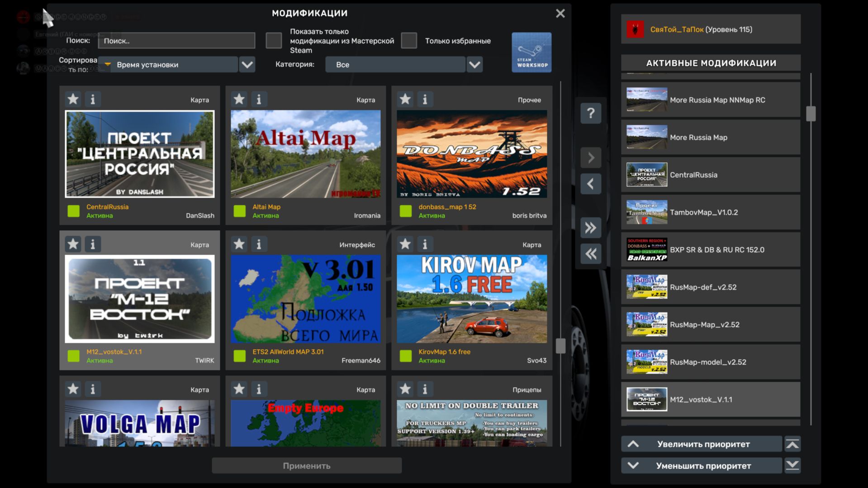The image size is (868, 488).
Task: Select RusMap-model_v2.52 active mod
Action: point(710,362)
